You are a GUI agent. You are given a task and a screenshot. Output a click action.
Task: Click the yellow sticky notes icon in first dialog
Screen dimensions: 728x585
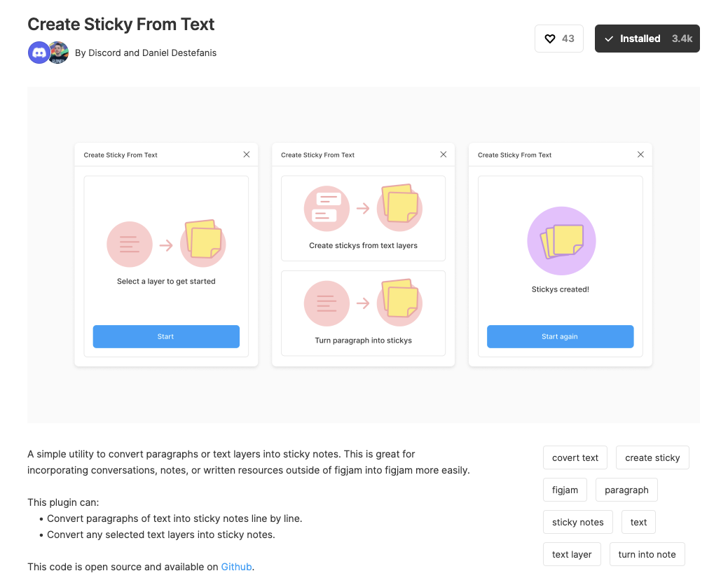pos(202,244)
